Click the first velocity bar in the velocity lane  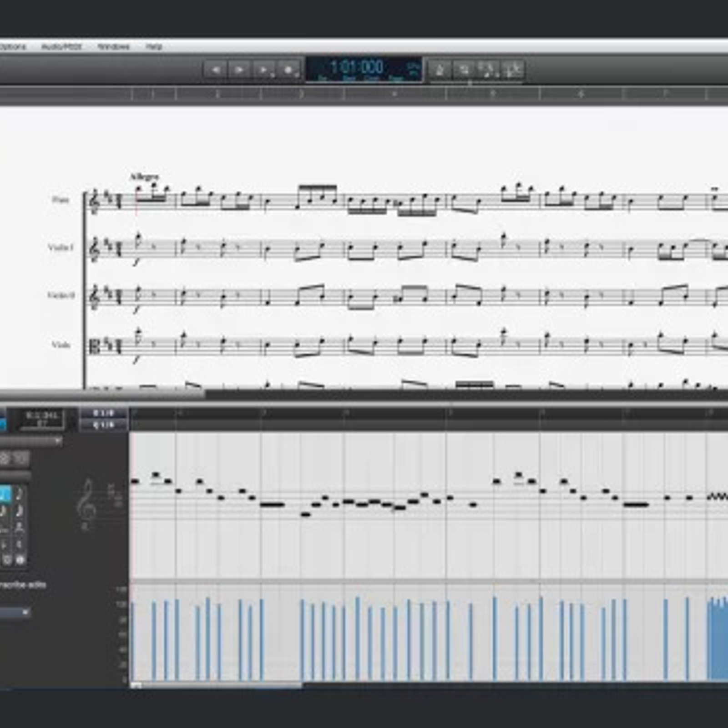pyautogui.click(x=133, y=641)
